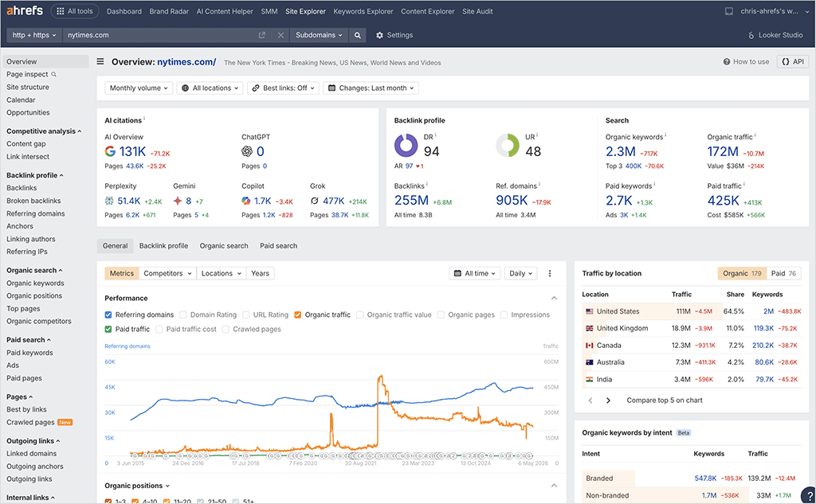Screen dimensions: 816x504
Task: Collapse the Performance section chevron
Action: click(x=554, y=298)
